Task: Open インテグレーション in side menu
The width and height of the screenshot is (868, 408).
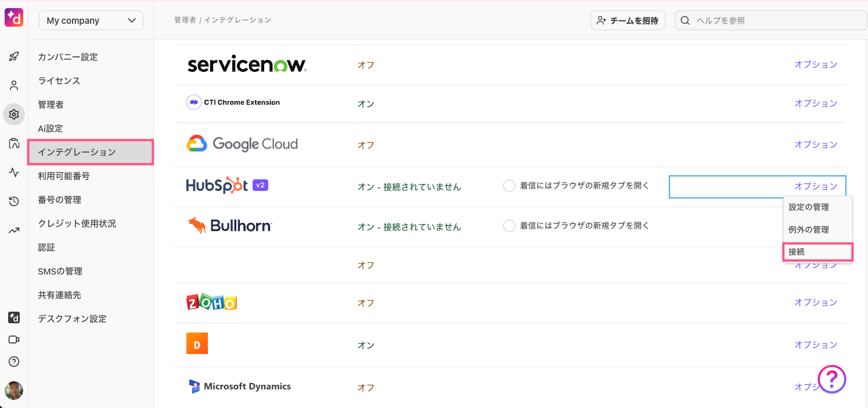Action: pos(91,152)
